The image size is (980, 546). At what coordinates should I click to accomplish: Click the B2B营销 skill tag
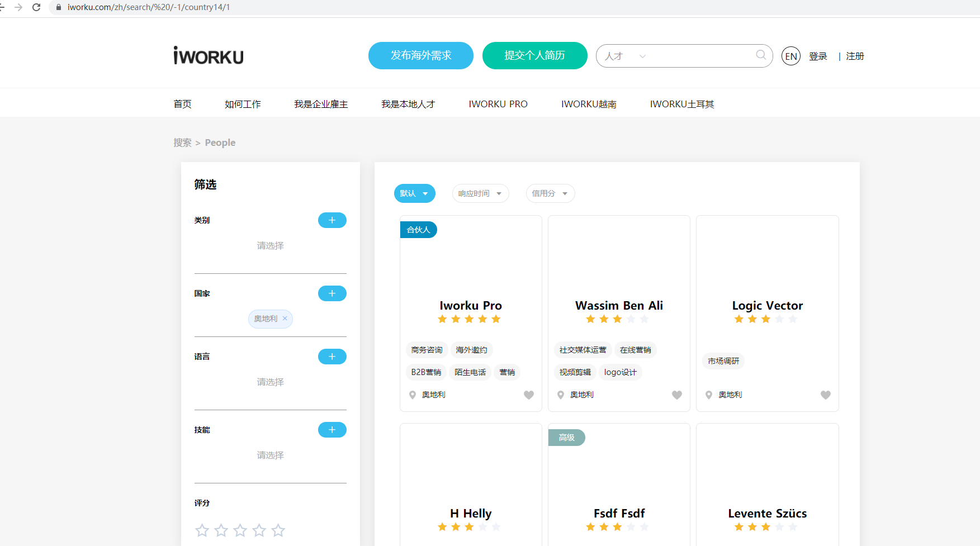pyautogui.click(x=426, y=372)
